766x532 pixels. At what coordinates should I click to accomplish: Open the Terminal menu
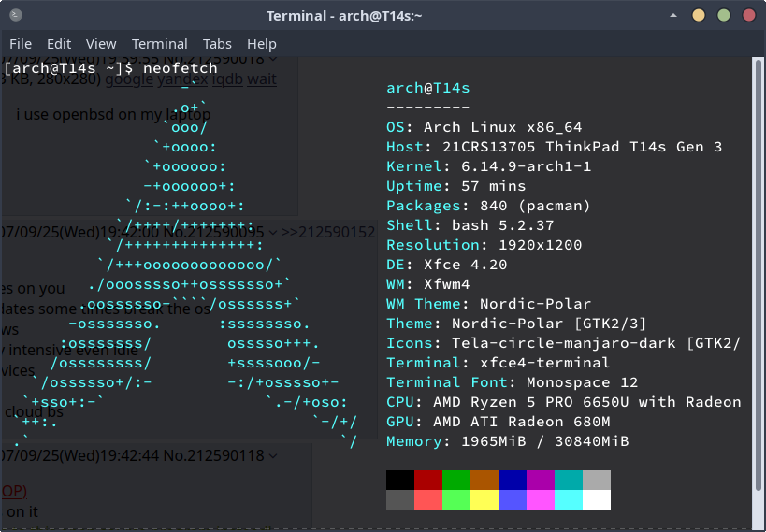[160, 44]
